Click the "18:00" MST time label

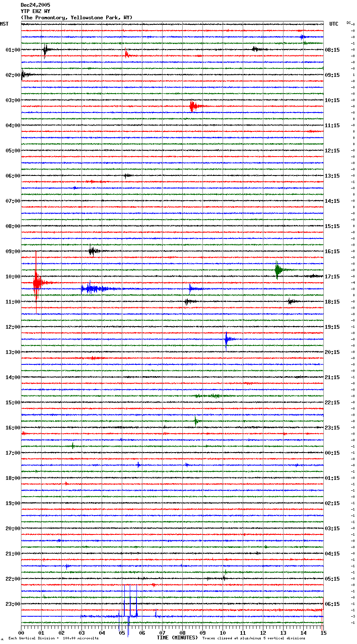point(13,478)
